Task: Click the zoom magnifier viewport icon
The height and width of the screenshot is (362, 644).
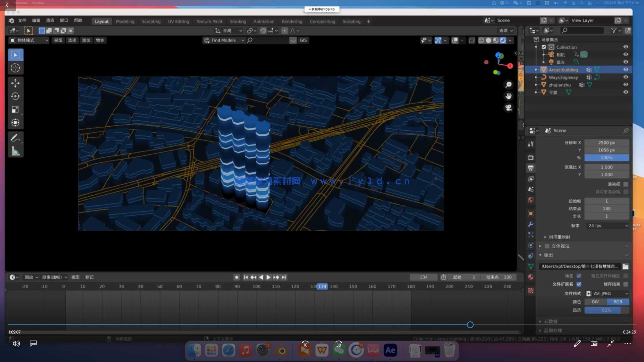Action: 508,85
